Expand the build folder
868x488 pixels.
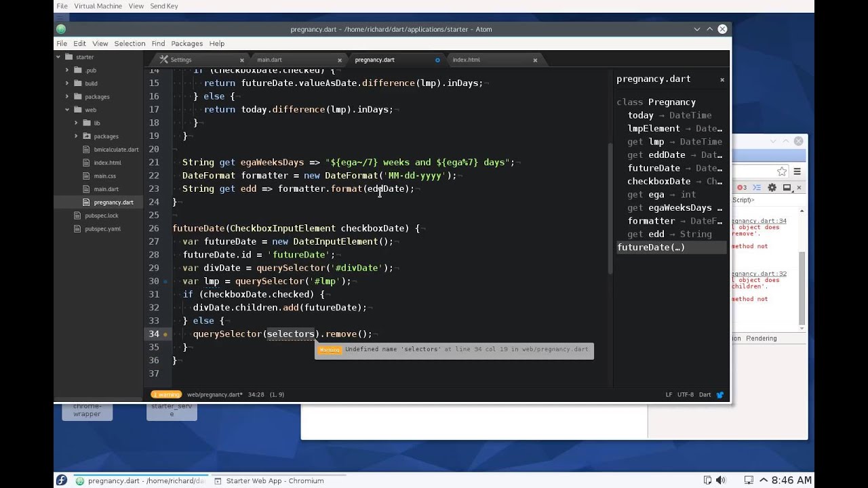pyautogui.click(x=67, y=83)
